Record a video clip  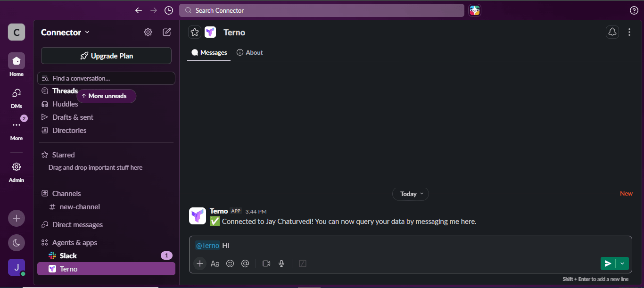click(266, 263)
